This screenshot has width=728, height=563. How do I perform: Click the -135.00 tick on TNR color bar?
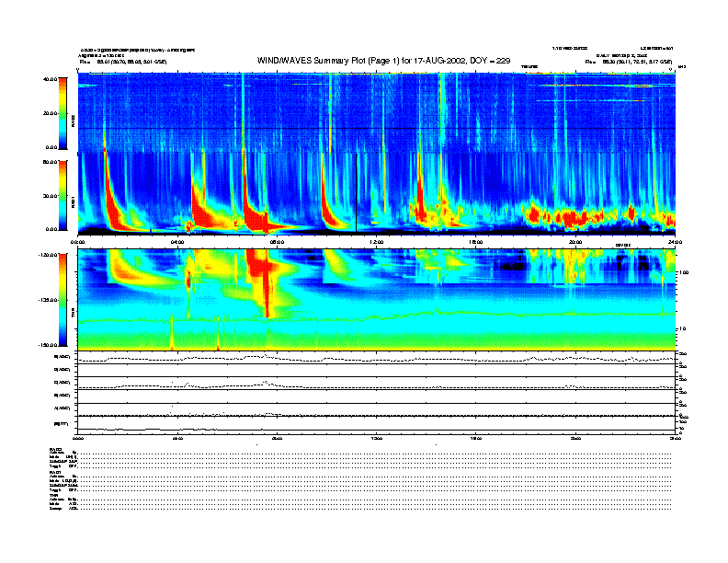point(49,300)
